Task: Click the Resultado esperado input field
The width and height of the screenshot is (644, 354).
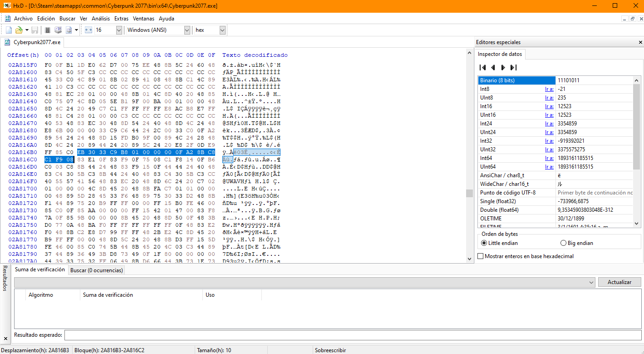Action: tap(353, 335)
